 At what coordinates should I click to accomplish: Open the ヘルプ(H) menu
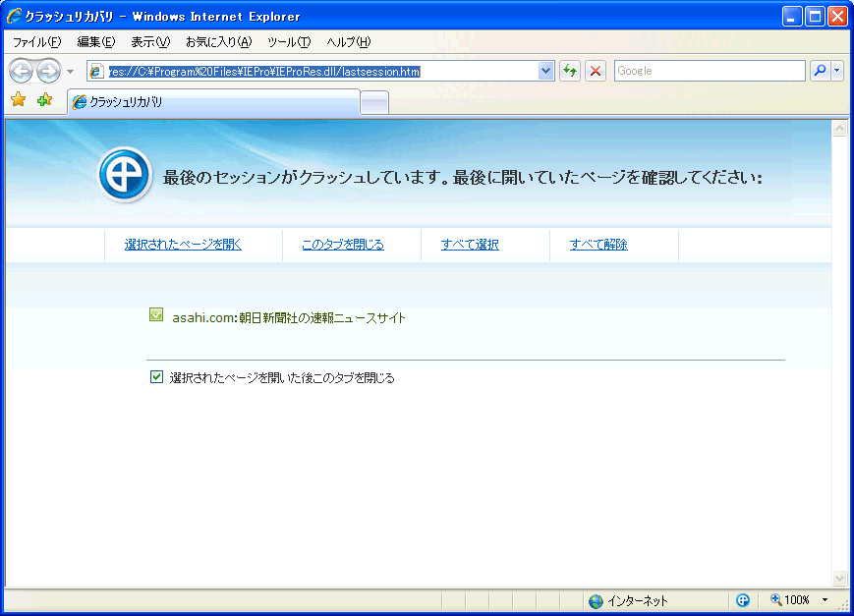(349, 42)
